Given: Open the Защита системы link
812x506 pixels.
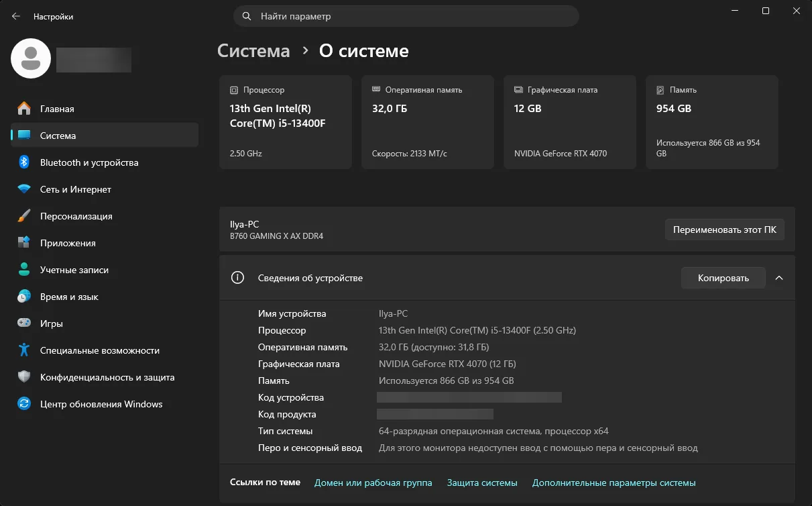Looking at the screenshot, I should click(482, 483).
